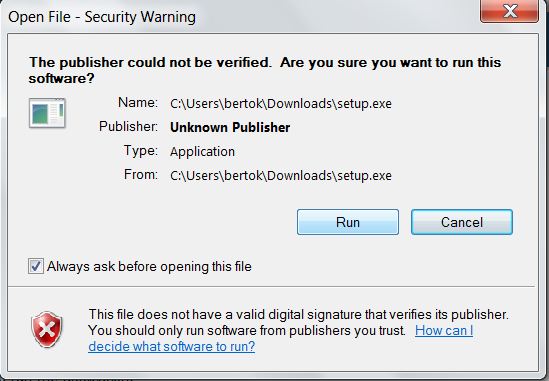549x381 pixels.
Task: Click the 'valid digital signature' warning sentence
Action: pyautogui.click(x=298, y=314)
